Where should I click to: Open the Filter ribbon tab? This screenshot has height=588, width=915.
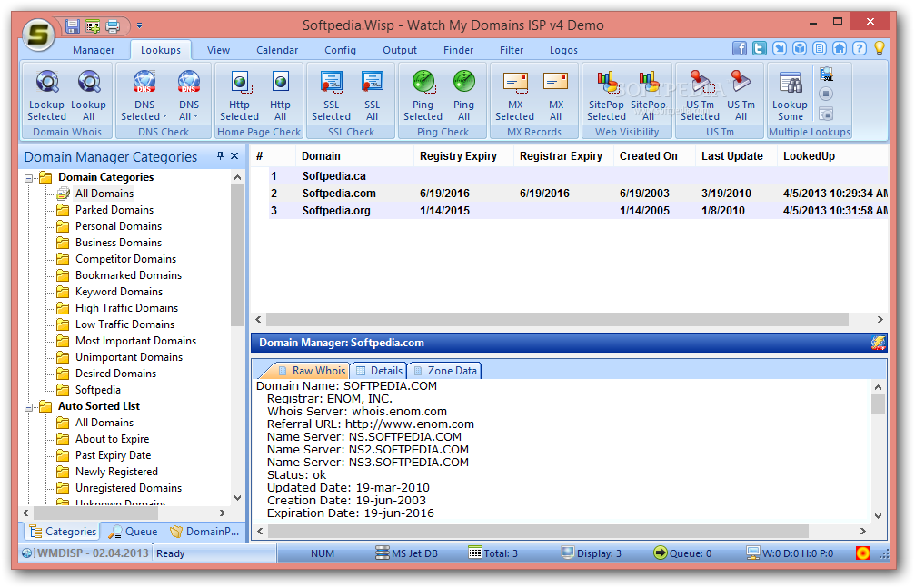[512, 50]
